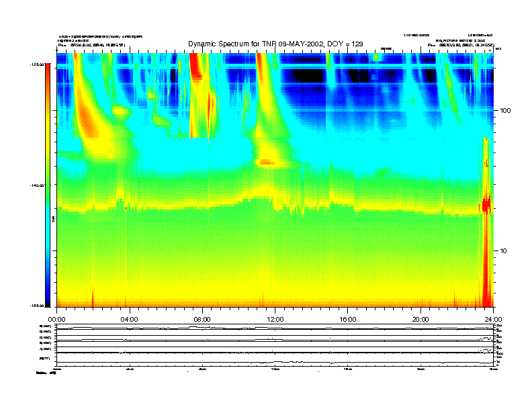Click the red emission streak near 07:30
Screen dimensions: 532x411
(x=195, y=66)
